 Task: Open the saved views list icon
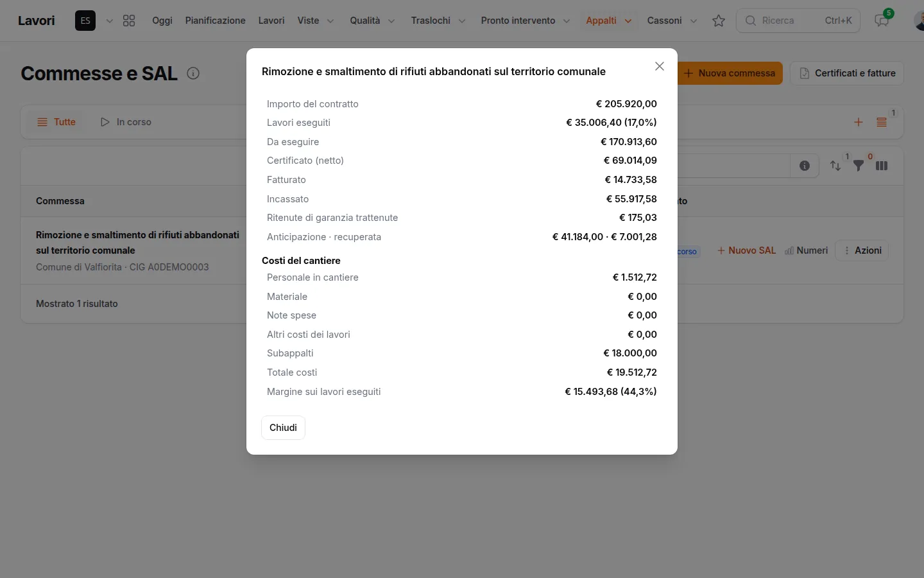click(882, 122)
